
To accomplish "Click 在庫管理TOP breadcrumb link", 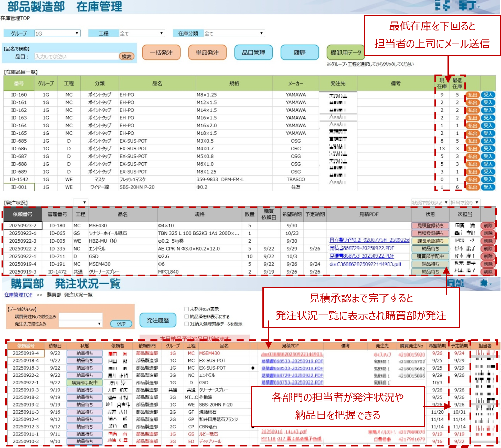I will pyautogui.click(x=18, y=295).
